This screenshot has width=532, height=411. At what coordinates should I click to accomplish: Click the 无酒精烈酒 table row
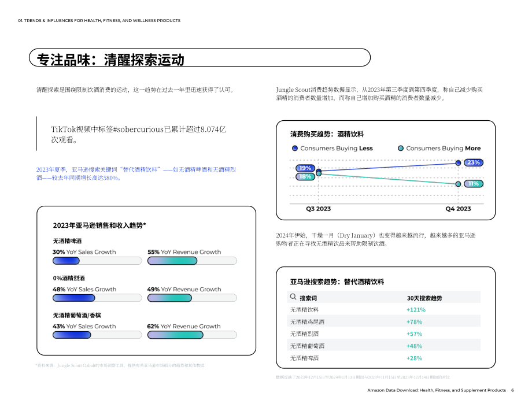pos(384,334)
